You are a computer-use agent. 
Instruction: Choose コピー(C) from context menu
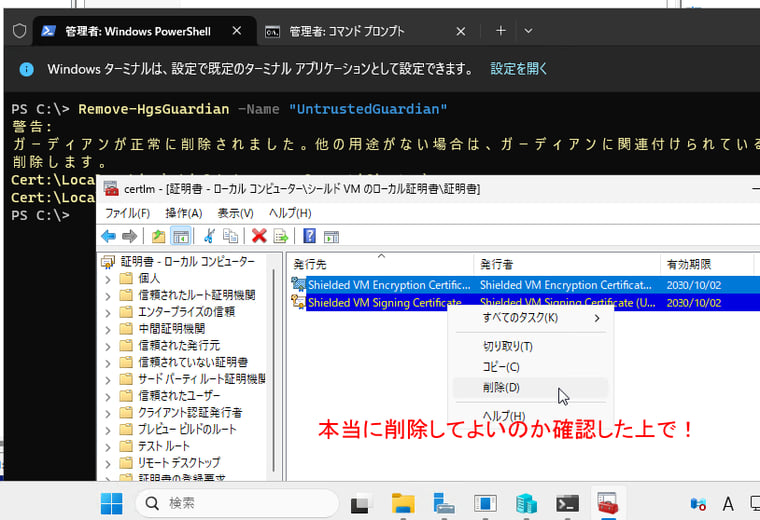(x=530, y=367)
